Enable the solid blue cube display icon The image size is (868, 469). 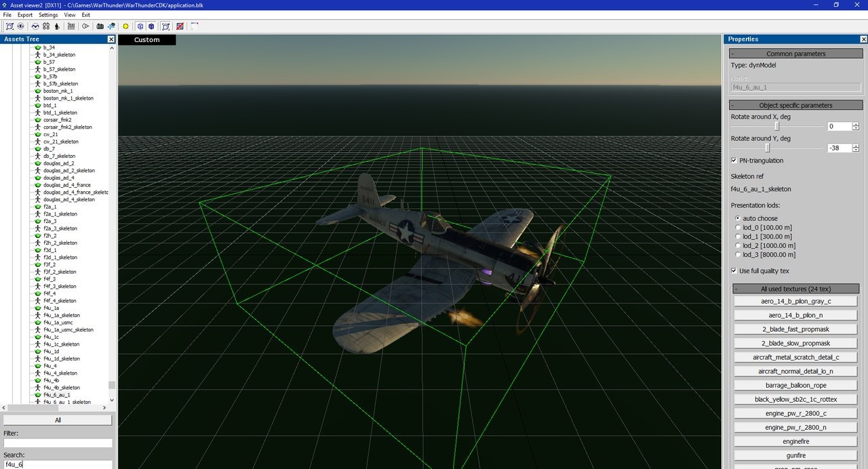(151, 26)
